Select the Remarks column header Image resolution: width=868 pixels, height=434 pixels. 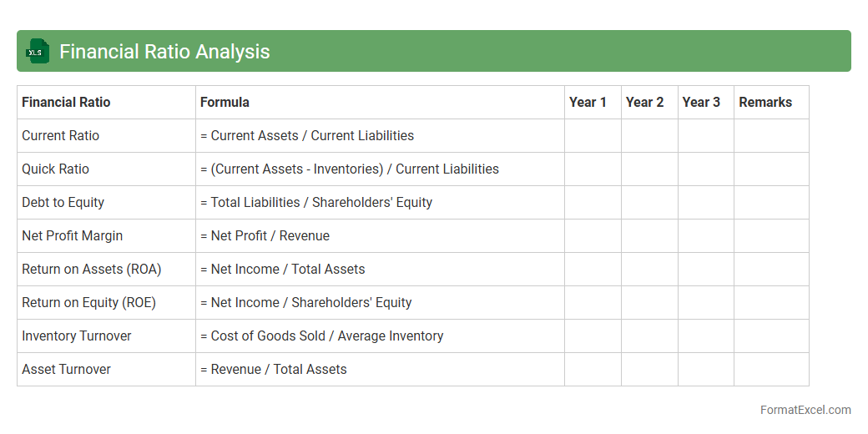765,103
